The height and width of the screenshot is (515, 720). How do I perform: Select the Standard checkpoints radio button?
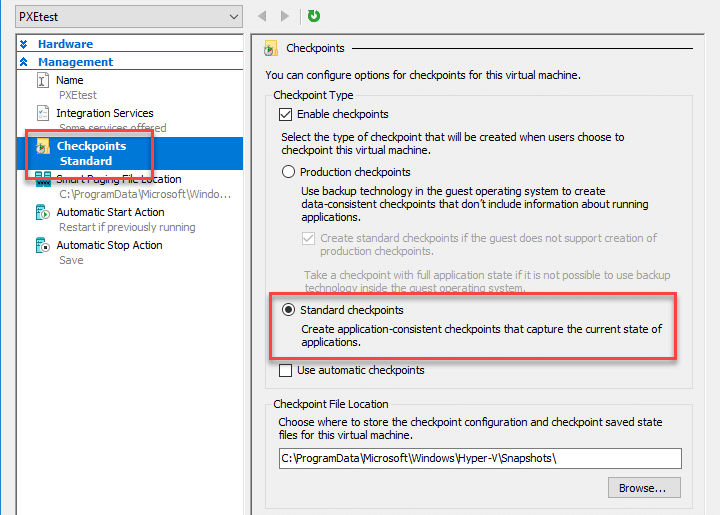pyautogui.click(x=288, y=310)
